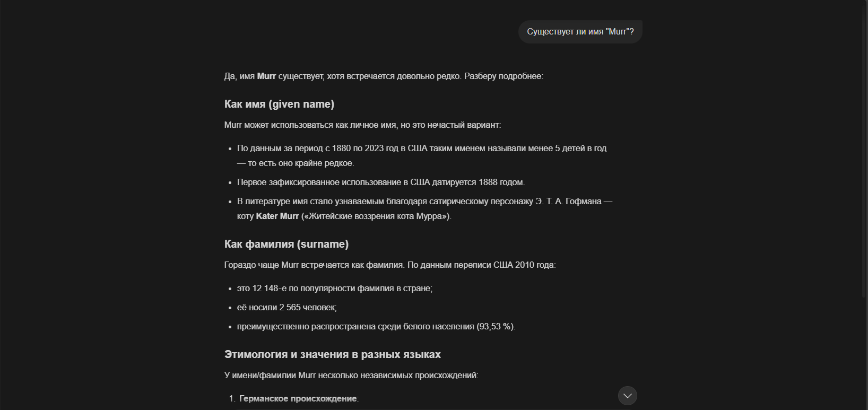Select the heading "Этимология и значения в разных языках"
Screen dimensions: 868x410
[332, 354]
